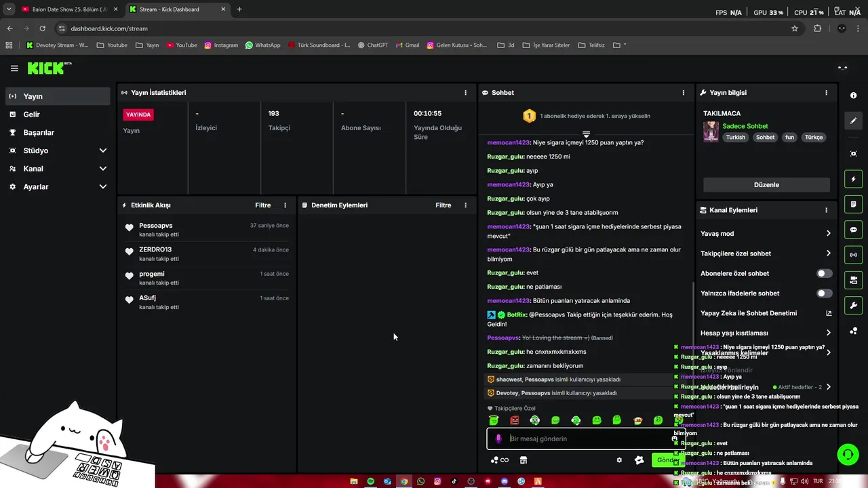Click the pencil edit icon in right toolbar
This screenshot has width=868, height=488.
(853, 121)
